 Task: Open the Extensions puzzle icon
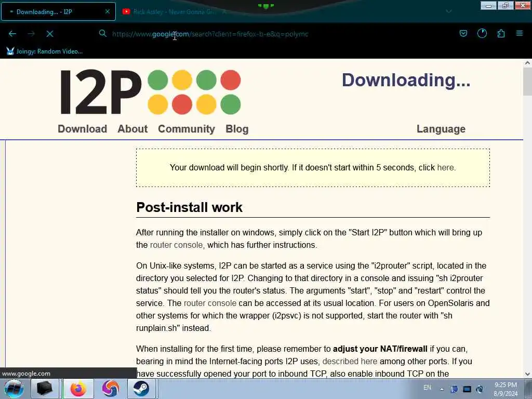coord(501,33)
